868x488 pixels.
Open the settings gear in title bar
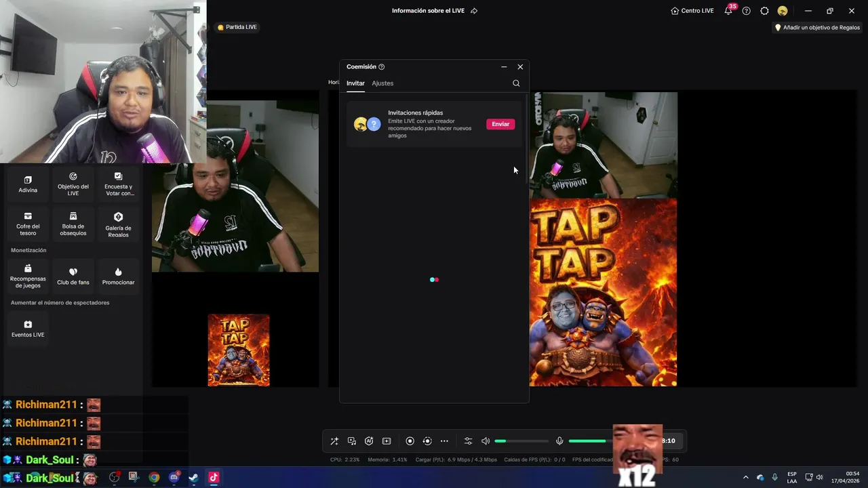(x=764, y=11)
